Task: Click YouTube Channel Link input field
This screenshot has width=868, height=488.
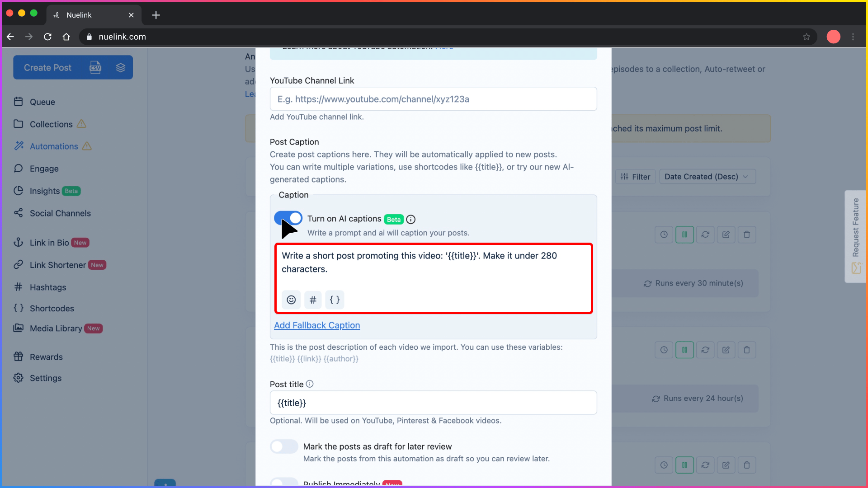Action: (x=433, y=99)
